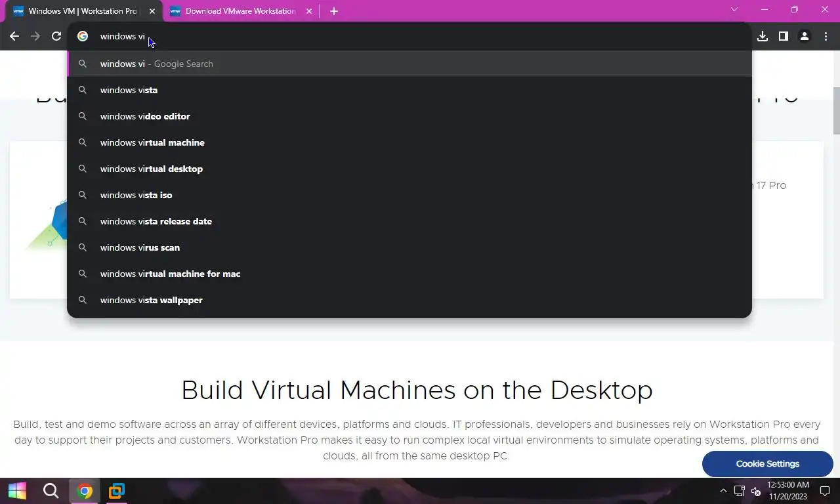Go back using the browser back arrow
This screenshot has width=840, height=504.
(14, 36)
